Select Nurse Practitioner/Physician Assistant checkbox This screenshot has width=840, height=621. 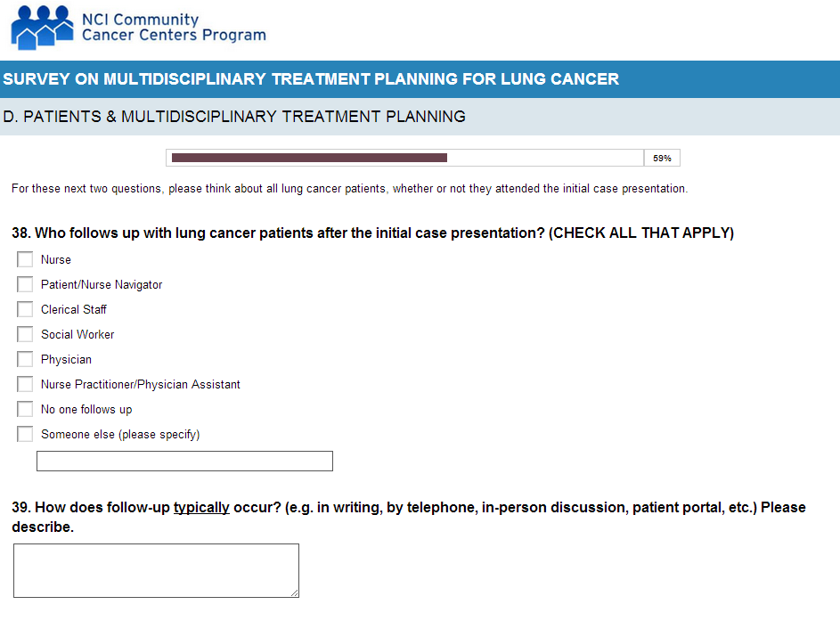(x=25, y=385)
